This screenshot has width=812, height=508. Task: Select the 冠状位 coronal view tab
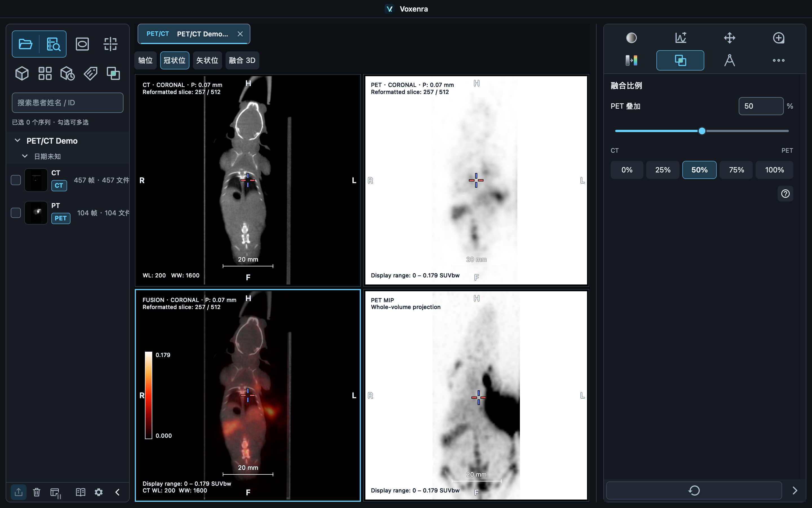point(175,60)
